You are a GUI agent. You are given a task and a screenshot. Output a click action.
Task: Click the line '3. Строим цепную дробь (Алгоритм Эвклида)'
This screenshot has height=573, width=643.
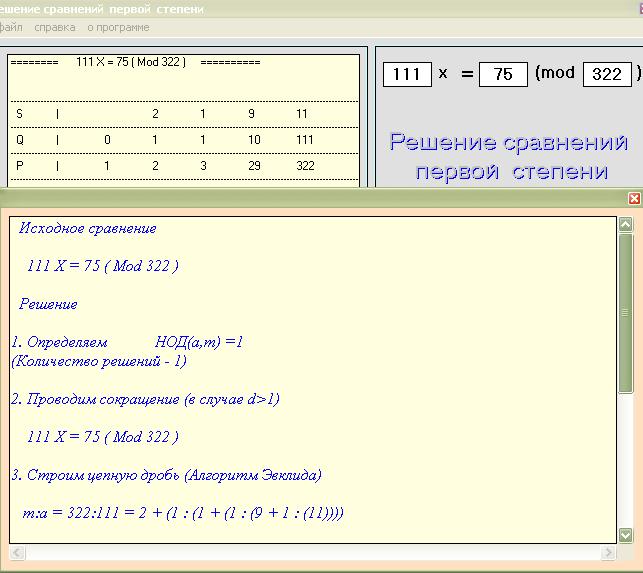pos(166,475)
